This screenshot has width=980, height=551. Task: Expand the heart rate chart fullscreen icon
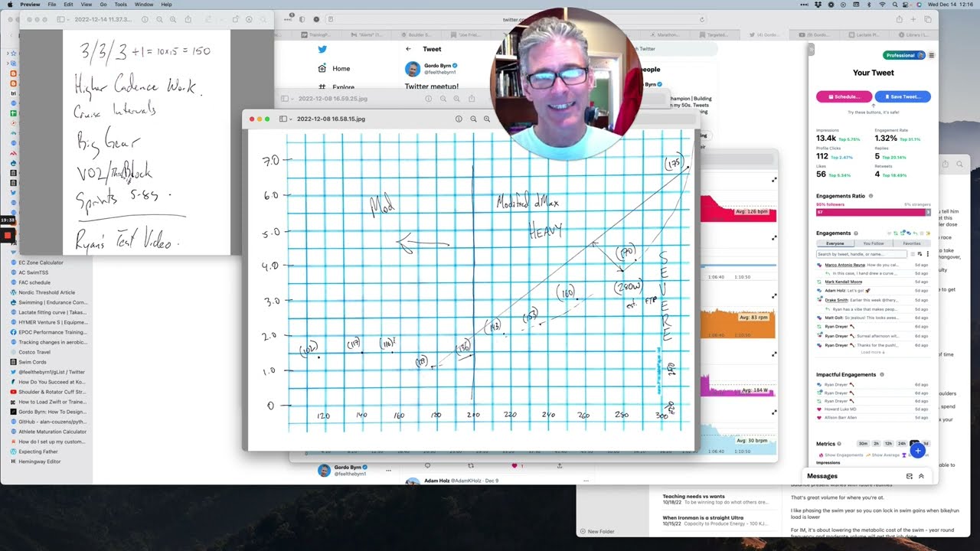[774, 180]
